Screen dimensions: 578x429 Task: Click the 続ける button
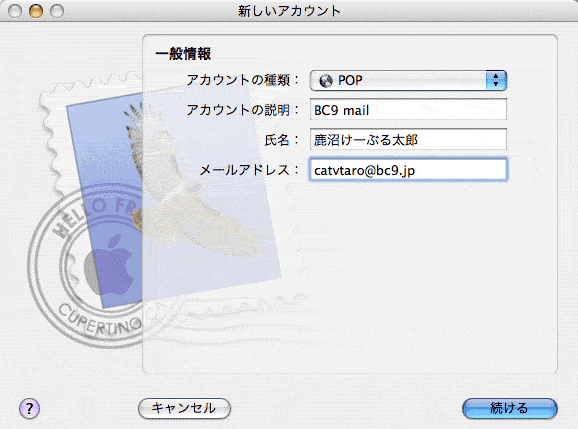tap(509, 408)
